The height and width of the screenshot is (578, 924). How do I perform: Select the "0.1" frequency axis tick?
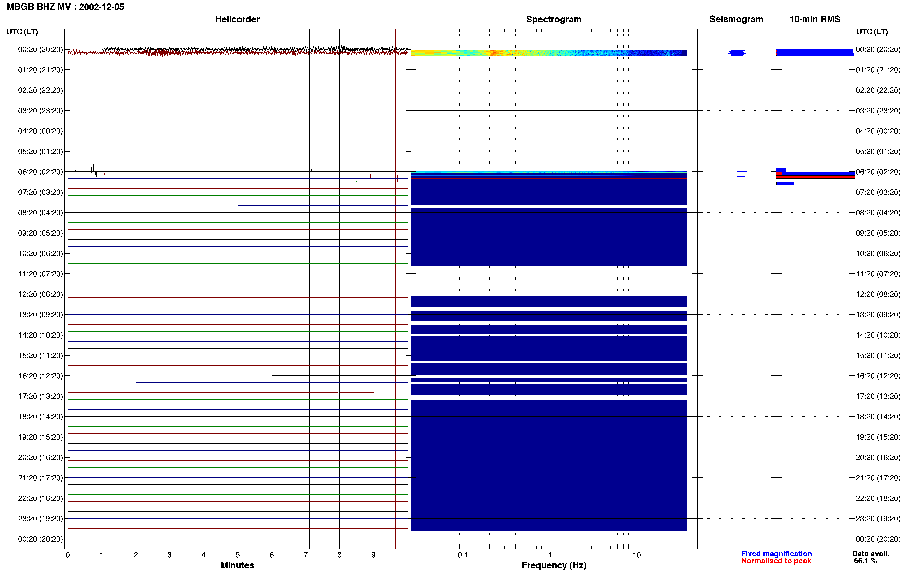tap(463, 555)
